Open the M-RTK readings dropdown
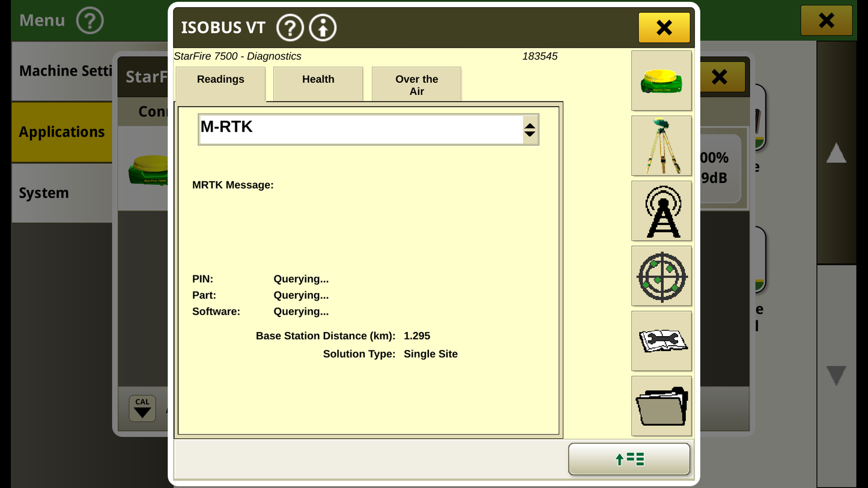This screenshot has height=488, width=868. (x=368, y=130)
